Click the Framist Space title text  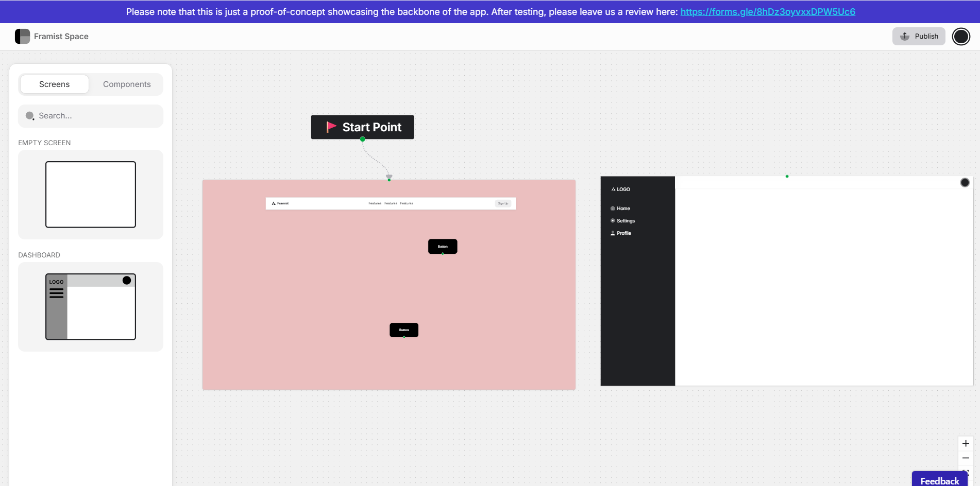(61, 36)
